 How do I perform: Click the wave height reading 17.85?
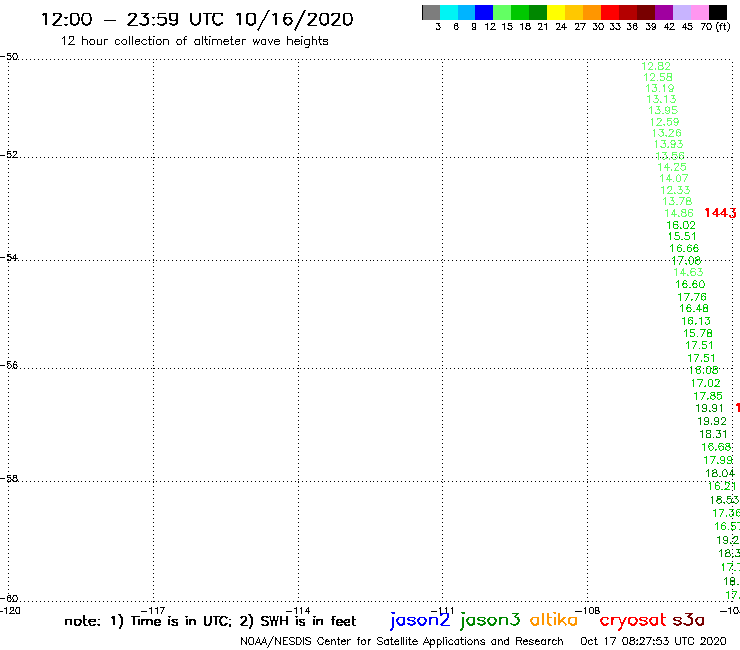(707, 396)
